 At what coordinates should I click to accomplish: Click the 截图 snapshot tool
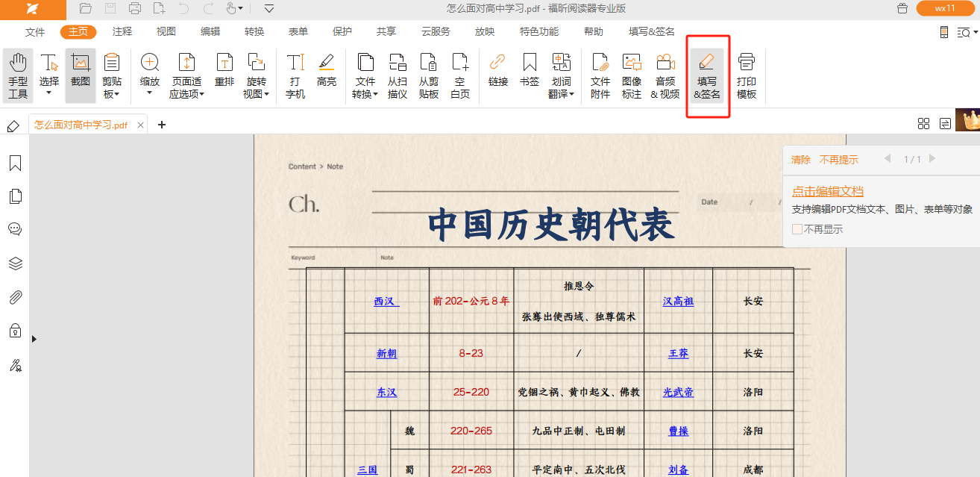pos(81,71)
